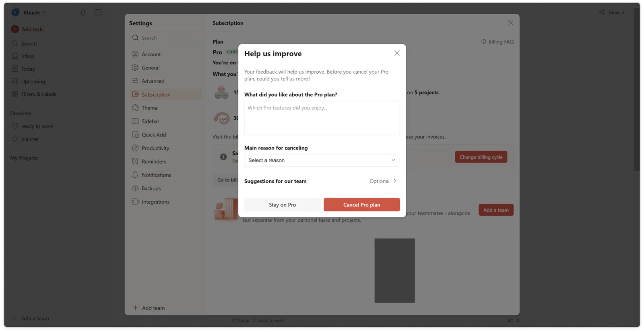Click My Projects heading
Image resolution: width=644 pixels, height=332 pixels.
(x=24, y=158)
